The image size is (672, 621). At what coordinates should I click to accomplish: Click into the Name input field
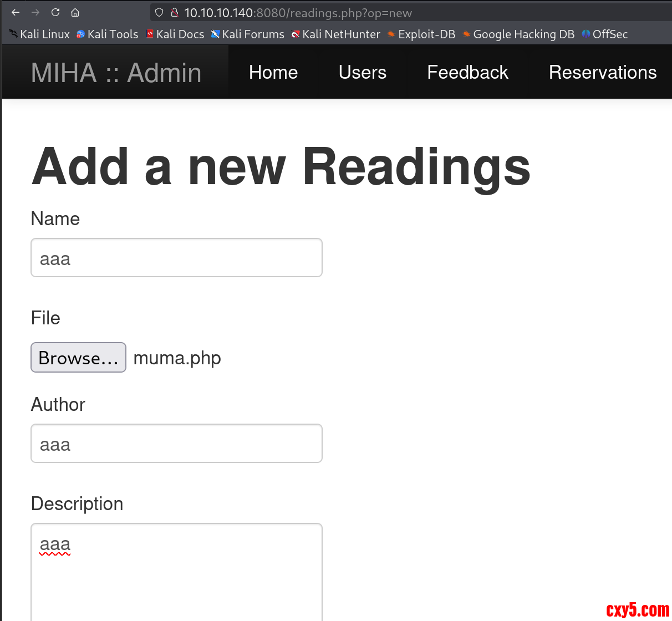(176, 258)
